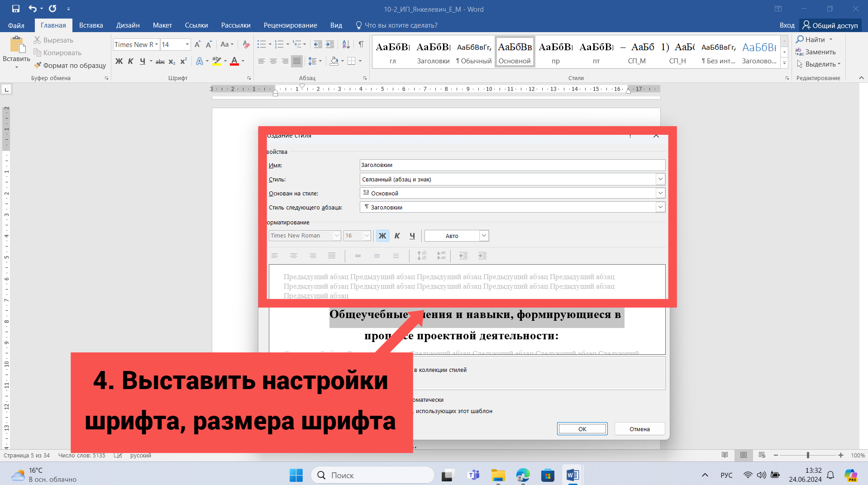Image resolution: width=868 pixels, height=485 pixels.
Task: Click red font color button in ribbon
Action: tap(234, 61)
